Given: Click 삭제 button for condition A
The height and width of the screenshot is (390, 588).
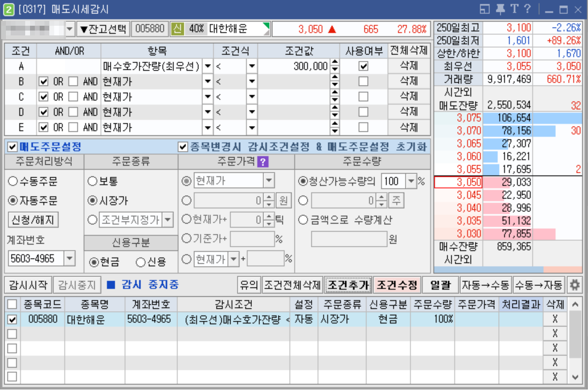Looking at the screenshot, I should (409, 66).
